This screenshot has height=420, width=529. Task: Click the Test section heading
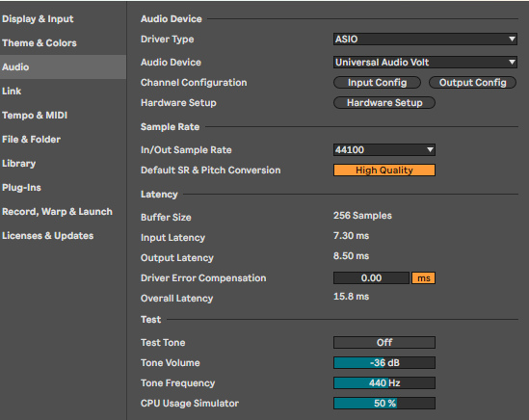click(151, 320)
